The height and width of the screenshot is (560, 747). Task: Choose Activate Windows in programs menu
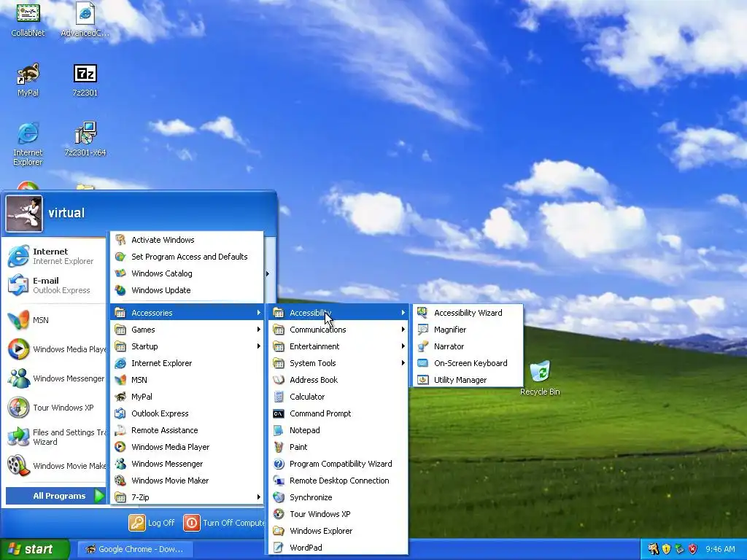[x=187, y=240]
